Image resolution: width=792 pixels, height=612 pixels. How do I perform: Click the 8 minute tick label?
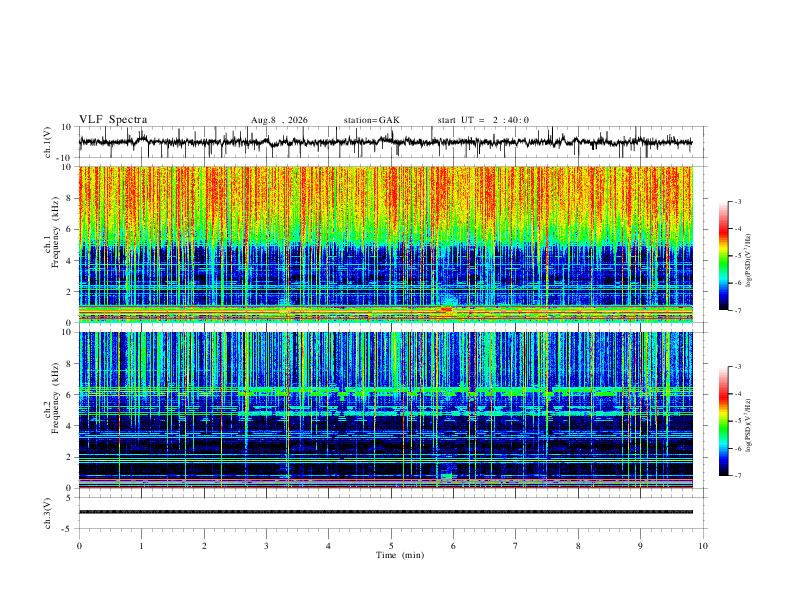pyautogui.click(x=578, y=546)
